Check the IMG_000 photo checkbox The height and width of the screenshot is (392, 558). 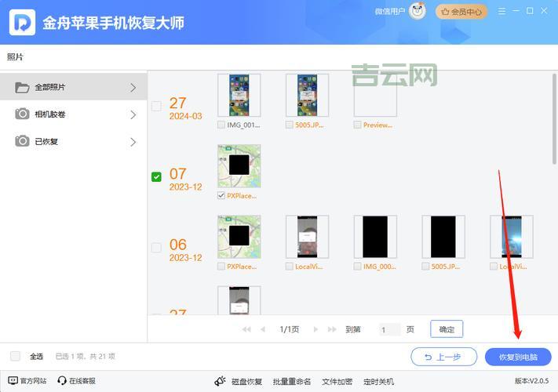pyautogui.click(x=357, y=267)
